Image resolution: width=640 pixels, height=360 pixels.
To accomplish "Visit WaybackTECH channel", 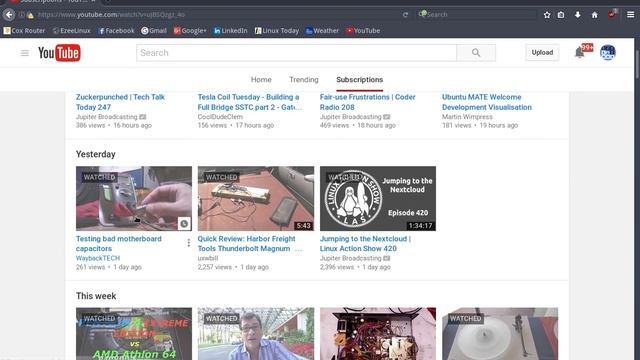I will (x=98, y=258).
